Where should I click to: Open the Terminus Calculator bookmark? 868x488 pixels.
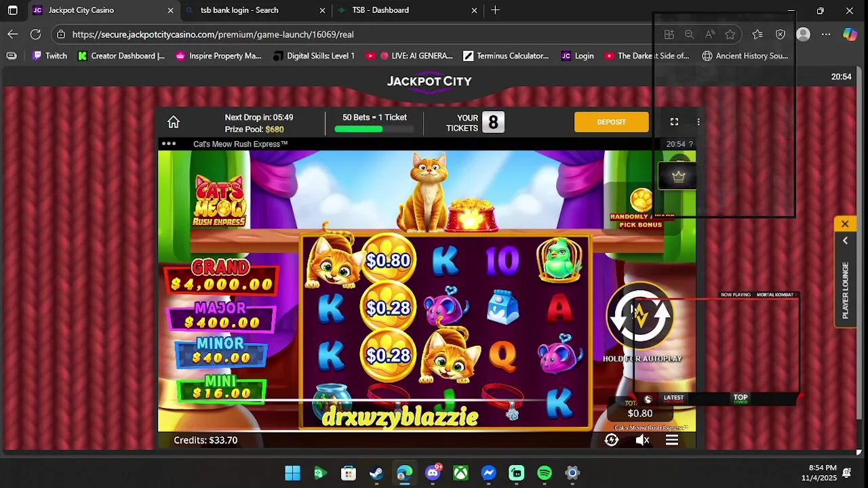(x=506, y=56)
